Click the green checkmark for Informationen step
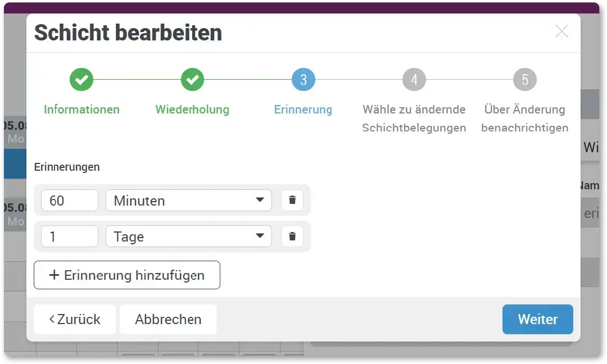This screenshot has height=364, width=607. (81, 80)
